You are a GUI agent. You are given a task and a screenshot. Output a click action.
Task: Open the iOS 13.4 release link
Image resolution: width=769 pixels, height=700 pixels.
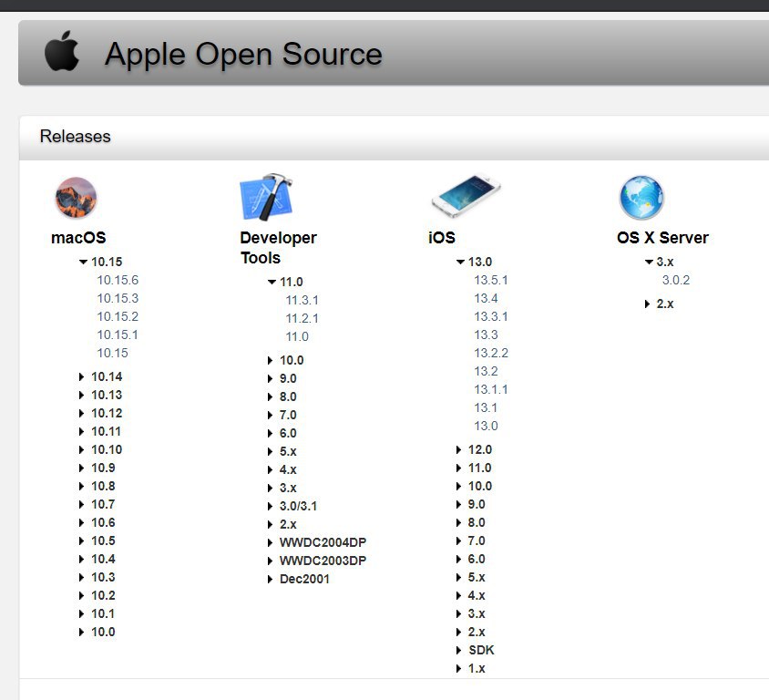486,298
